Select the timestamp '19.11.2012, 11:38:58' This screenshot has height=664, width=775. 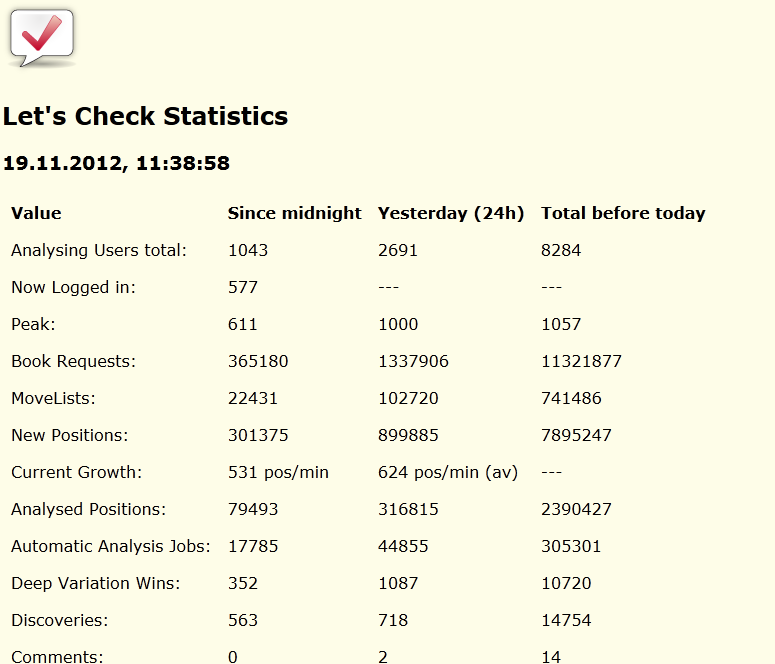pyautogui.click(x=116, y=164)
